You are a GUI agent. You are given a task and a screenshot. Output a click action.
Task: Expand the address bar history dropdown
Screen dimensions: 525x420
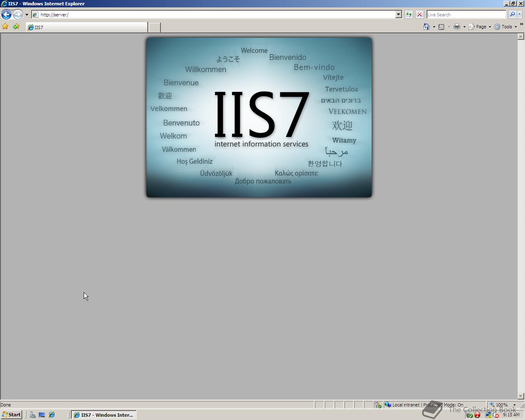(x=398, y=14)
